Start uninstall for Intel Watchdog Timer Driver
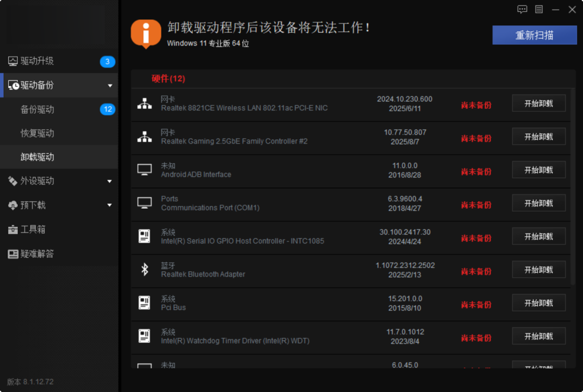Image resolution: width=583 pixels, height=392 pixels. (x=539, y=336)
